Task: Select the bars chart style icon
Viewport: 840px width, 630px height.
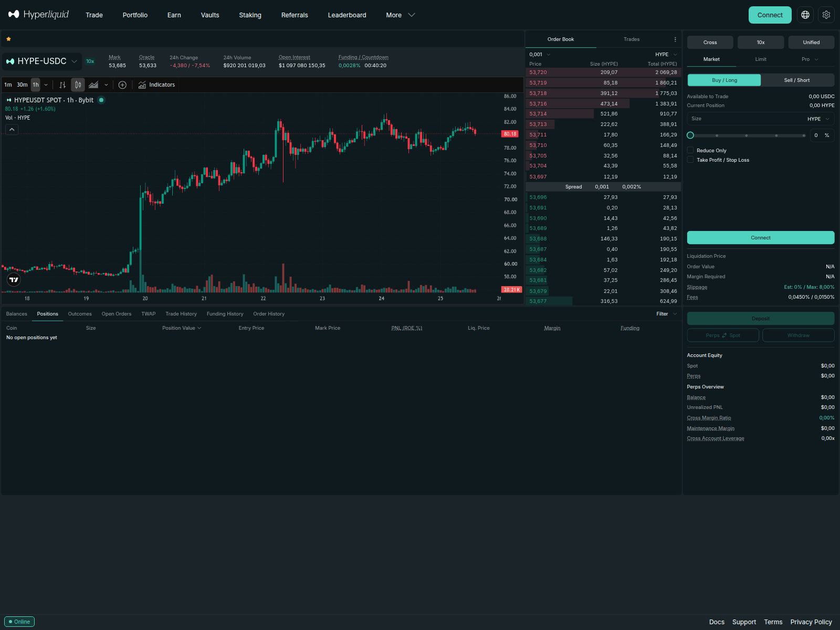Action: 62,85
